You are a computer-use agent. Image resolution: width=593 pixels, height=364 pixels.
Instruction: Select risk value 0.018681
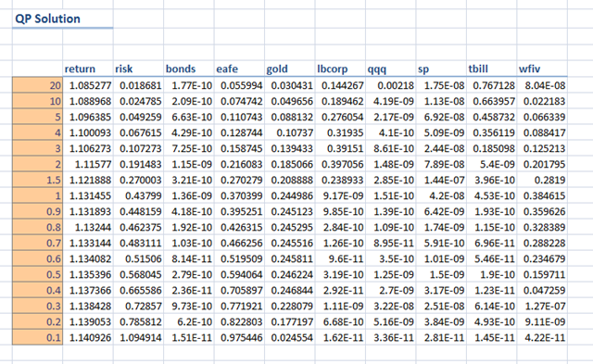click(138, 85)
